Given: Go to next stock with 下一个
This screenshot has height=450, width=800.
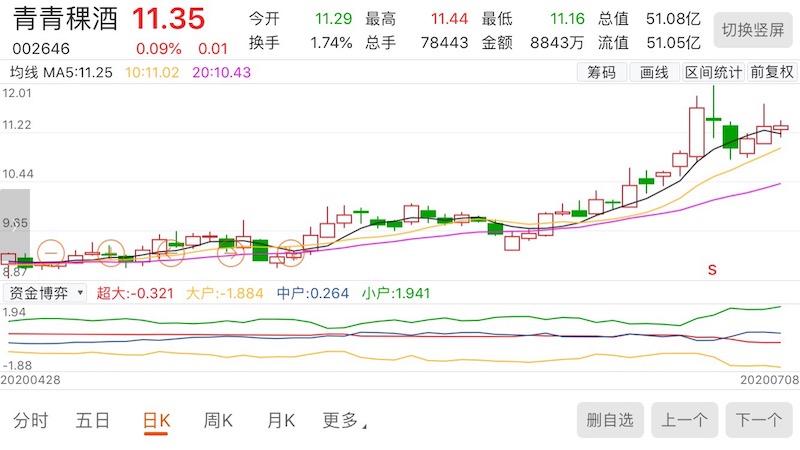Looking at the screenshot, I should tap(759, 420).
